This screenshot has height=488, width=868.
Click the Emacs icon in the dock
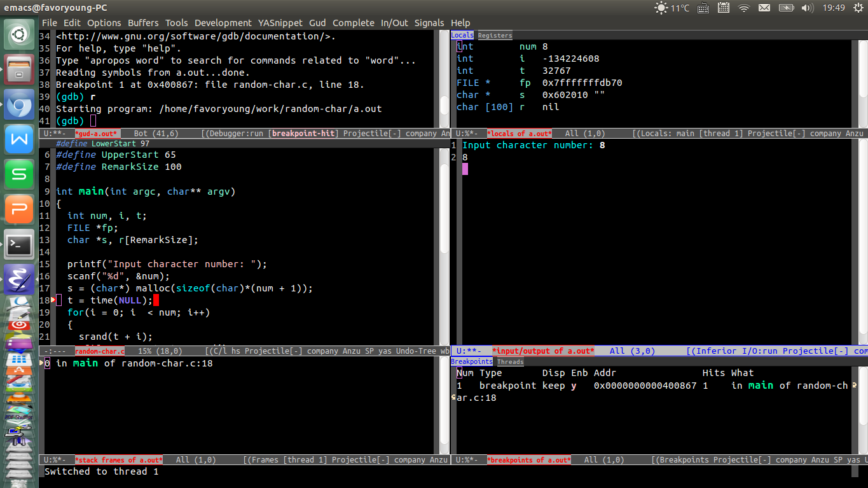click(19, 279)
